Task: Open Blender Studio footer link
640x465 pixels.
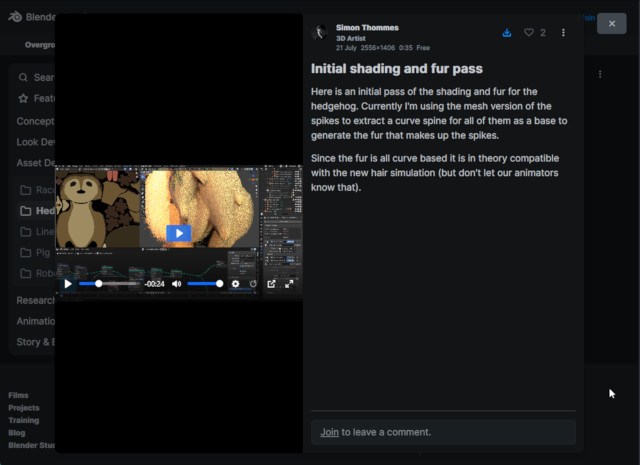Action: pyautogui.click(x=31, y=445)
